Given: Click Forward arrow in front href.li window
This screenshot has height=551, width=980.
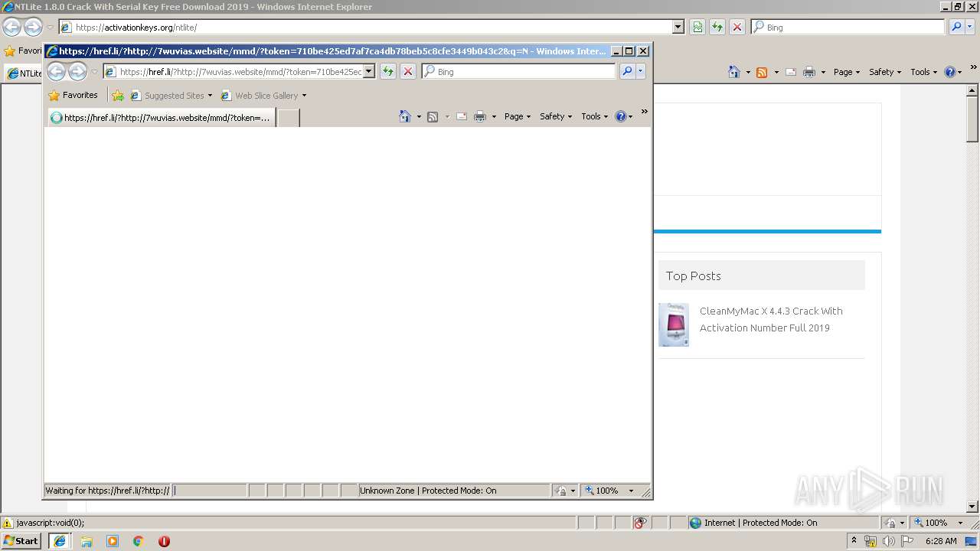Looking at the screenshot, I should pos(78,71).
